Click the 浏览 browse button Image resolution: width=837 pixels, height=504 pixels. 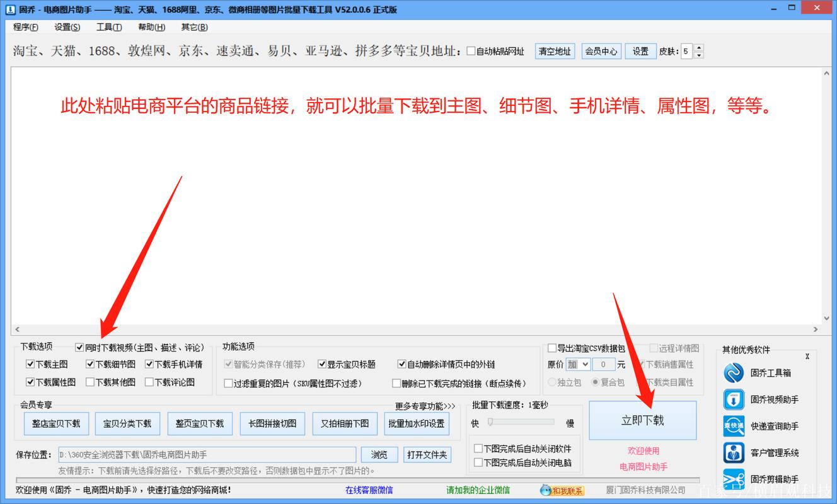[x=379, y=454]
